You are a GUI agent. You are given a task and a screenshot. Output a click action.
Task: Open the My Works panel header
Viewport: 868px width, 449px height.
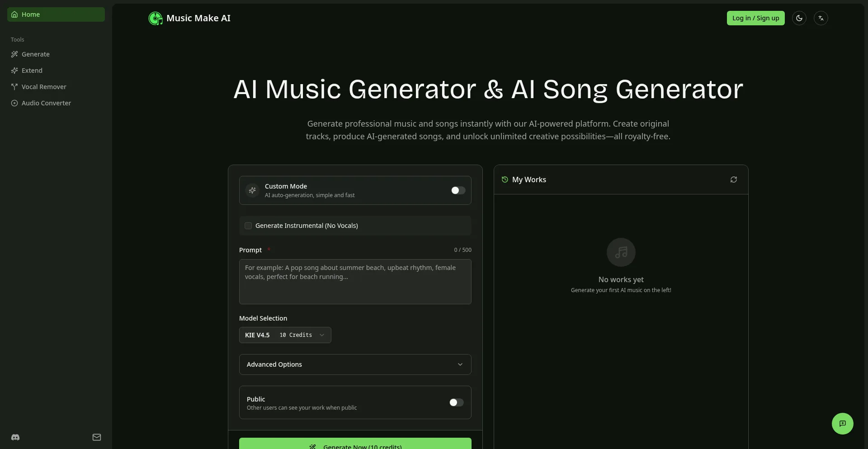[x=529, y=180]
